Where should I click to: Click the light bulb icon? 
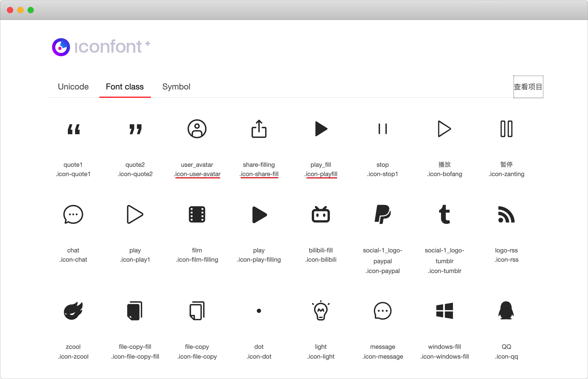[x=321, y=310]
